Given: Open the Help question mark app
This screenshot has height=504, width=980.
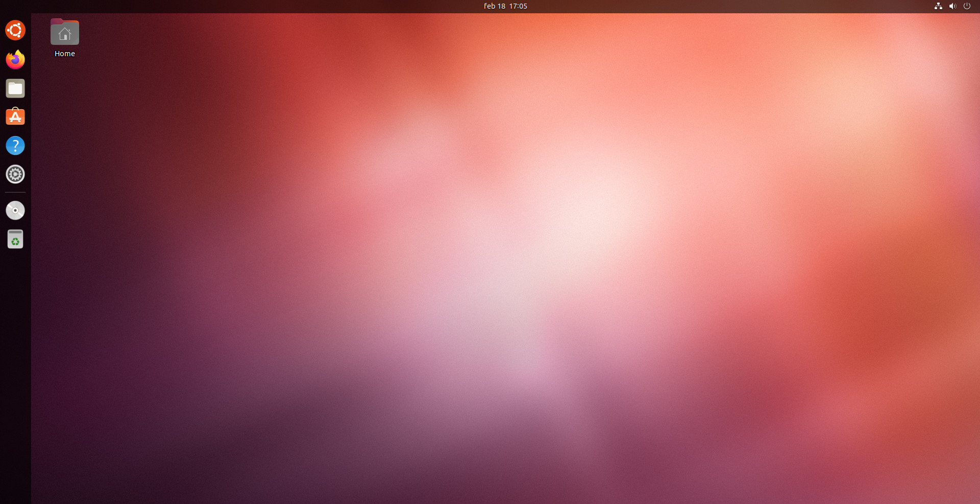Looking at the screenshot, I should [15, 146].
